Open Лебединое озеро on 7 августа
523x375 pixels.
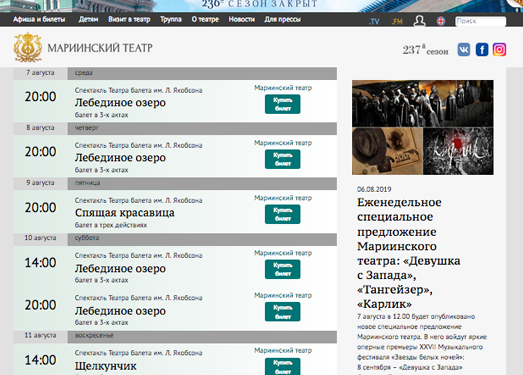120,102
